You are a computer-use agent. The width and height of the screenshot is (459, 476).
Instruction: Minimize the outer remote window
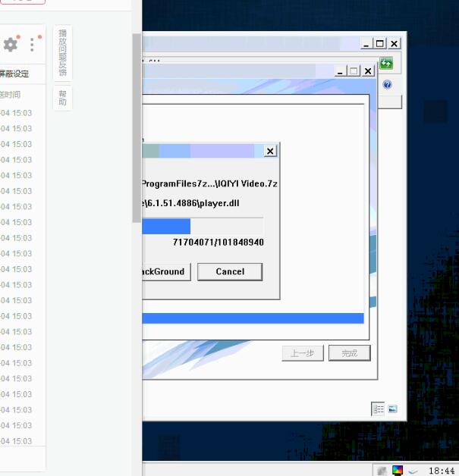pyautogui.click(x=366, y=44)
